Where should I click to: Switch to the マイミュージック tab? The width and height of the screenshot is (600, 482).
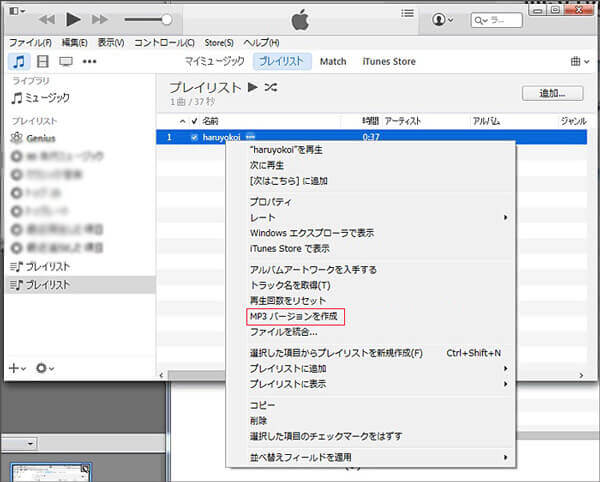215,61
